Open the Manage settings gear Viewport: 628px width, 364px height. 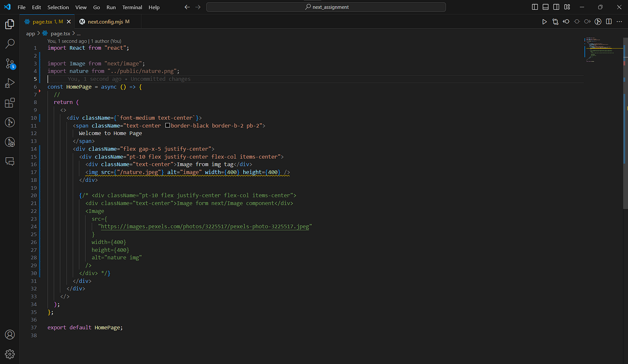(10, 354)
